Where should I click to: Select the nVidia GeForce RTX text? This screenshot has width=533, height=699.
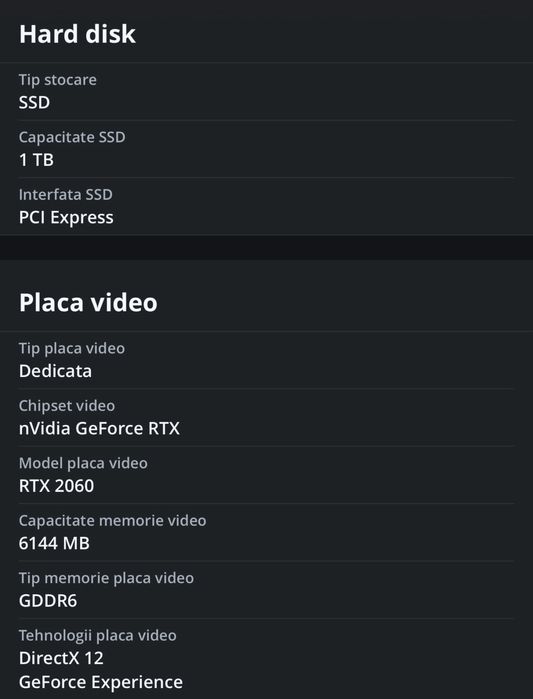(x=99, y=428)
